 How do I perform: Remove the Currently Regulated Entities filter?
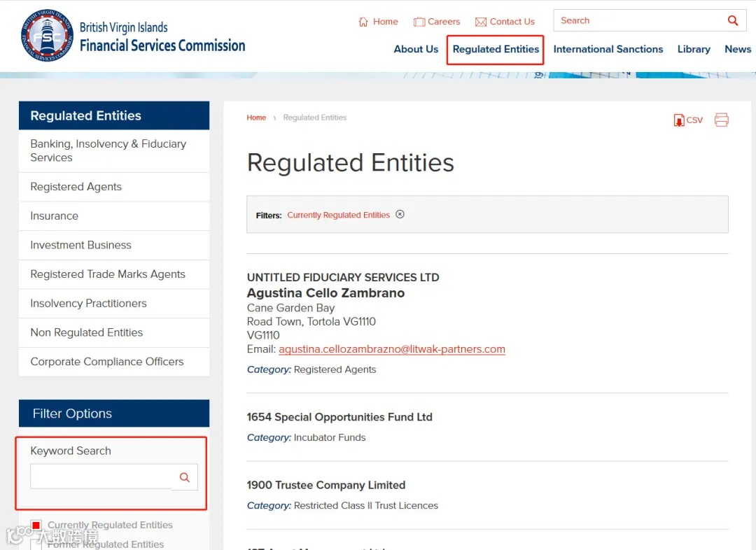coord(400,215)
